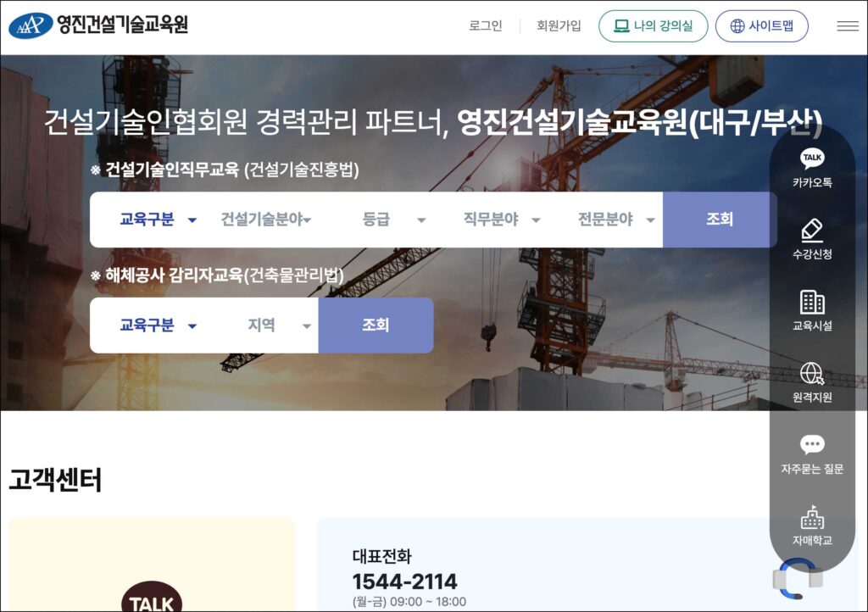Open 교육시설 building icon
Screen dimensions: 868x612
tap(812, 302)
